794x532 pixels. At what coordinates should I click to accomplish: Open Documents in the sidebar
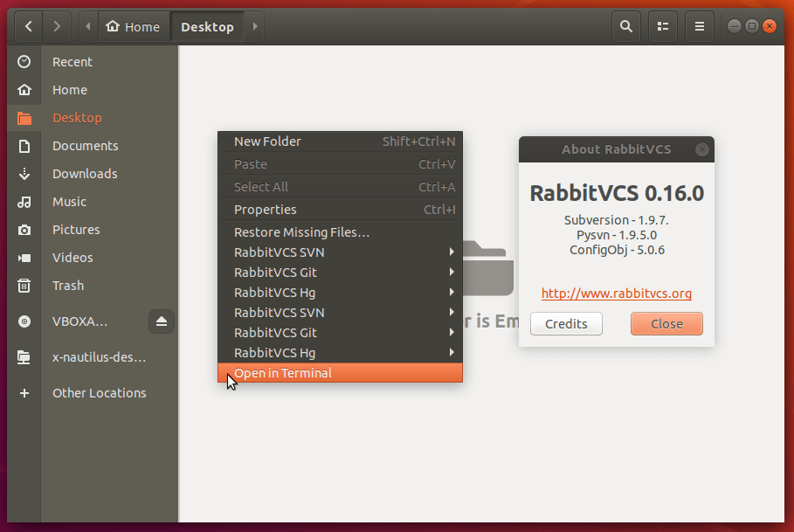click(85, 146)
